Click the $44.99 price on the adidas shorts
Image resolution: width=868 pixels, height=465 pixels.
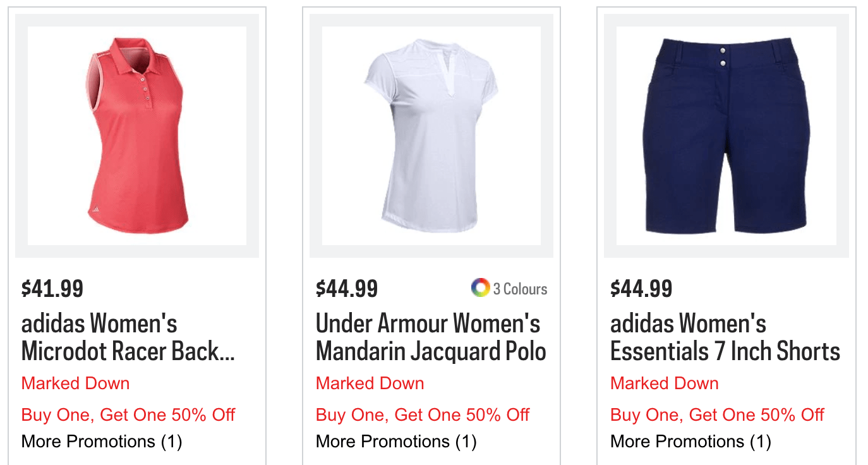click(x=641, y=289)
